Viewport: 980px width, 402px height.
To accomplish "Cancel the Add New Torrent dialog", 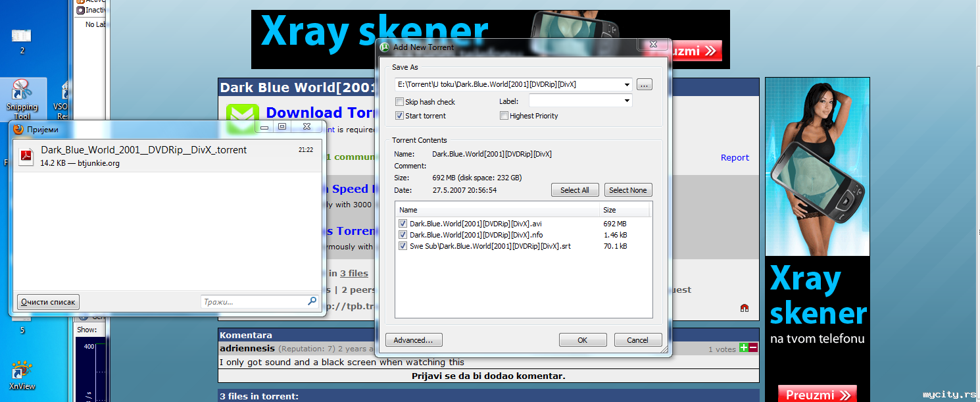I will [x=638, y=340].
